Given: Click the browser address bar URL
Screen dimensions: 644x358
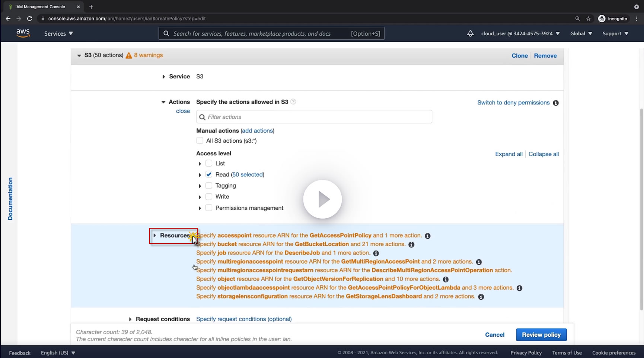Looking at the screenshot, I should coord(127,19).
